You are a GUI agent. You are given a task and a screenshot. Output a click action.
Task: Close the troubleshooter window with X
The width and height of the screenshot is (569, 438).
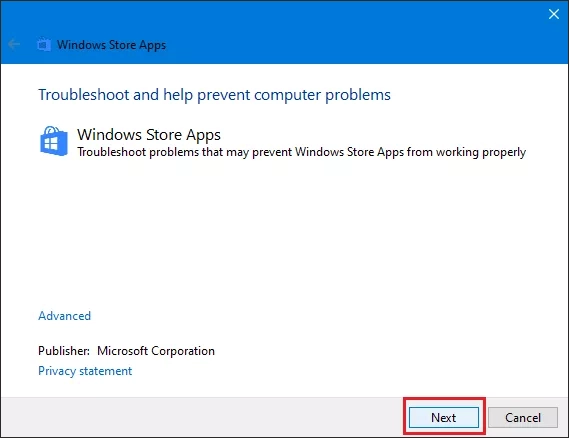coord(553,14)
